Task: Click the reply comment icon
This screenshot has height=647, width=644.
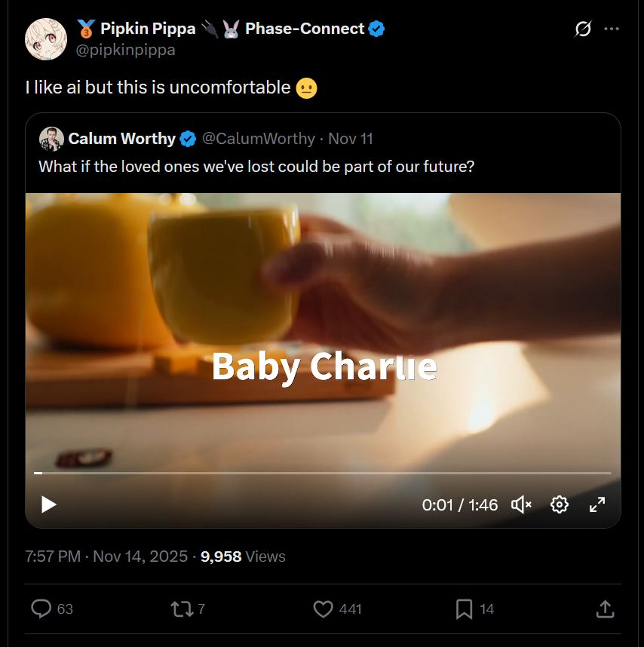Action: (x=41, y=609)
